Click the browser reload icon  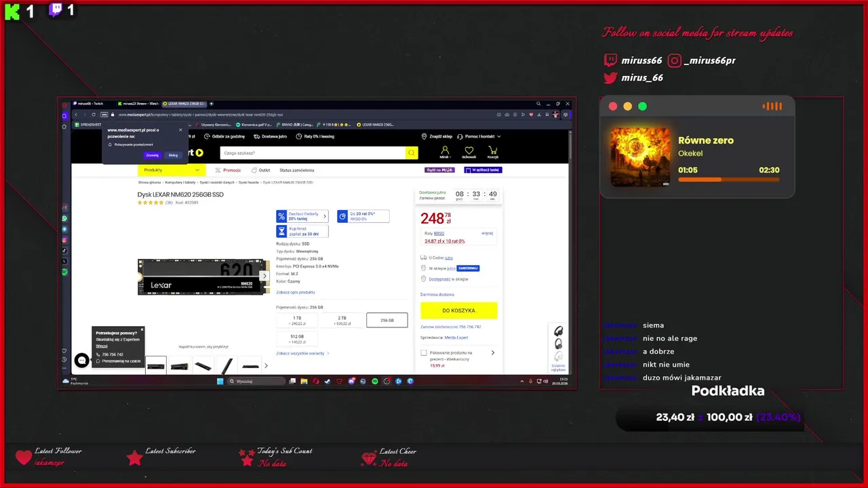click(94, 115)
